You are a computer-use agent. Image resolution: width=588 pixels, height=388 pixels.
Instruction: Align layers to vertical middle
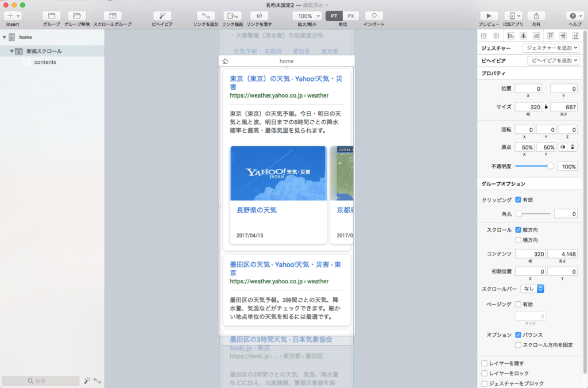563,36
